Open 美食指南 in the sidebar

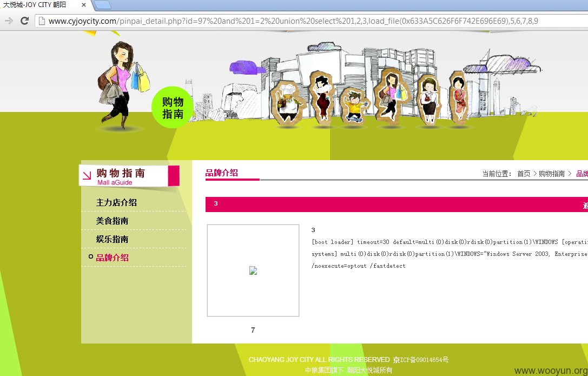pos(112,221)
